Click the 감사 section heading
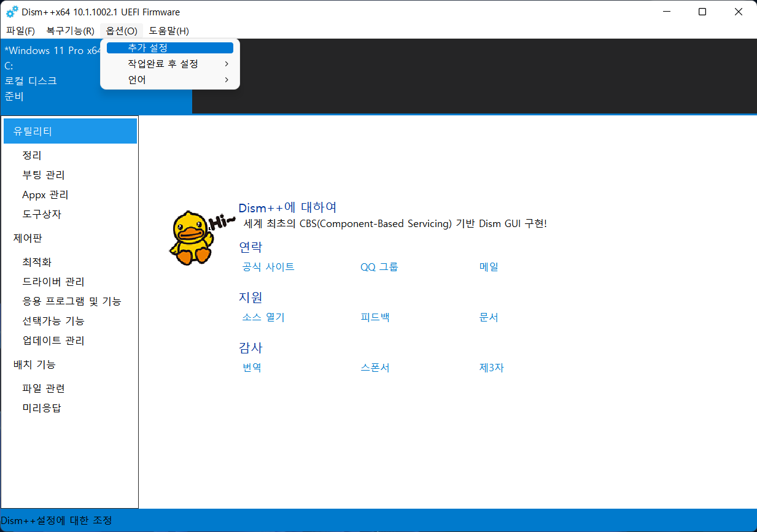The height and width of the screenshot is (532, 757). tap(250, 348)
